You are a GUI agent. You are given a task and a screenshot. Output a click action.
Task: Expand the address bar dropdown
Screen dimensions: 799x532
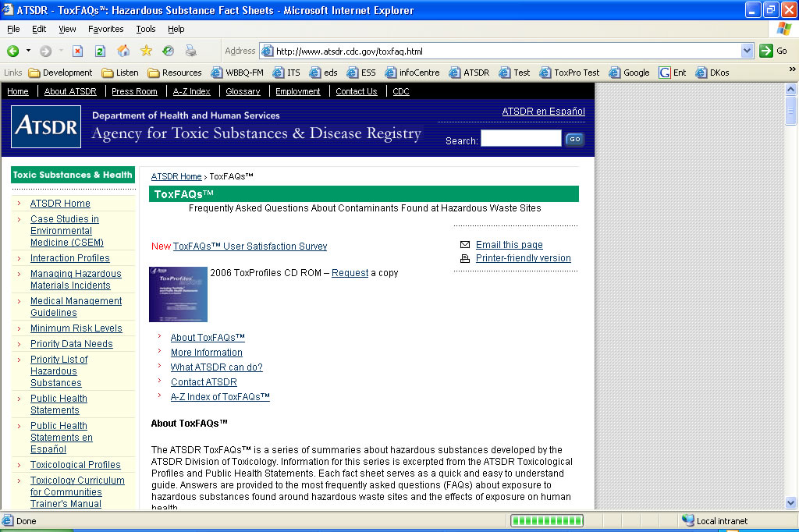click(747, 51)
